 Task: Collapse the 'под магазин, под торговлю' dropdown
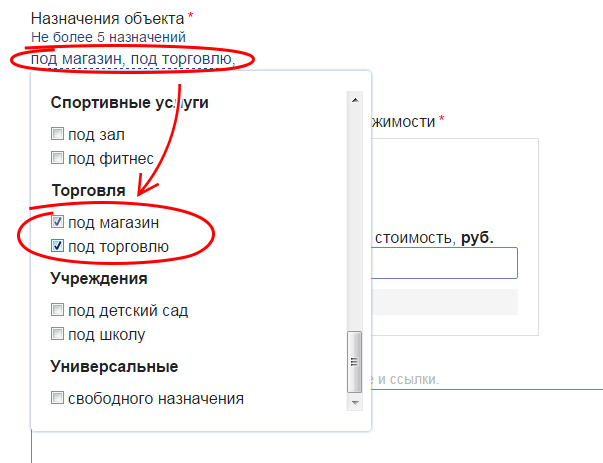[132, 60]
